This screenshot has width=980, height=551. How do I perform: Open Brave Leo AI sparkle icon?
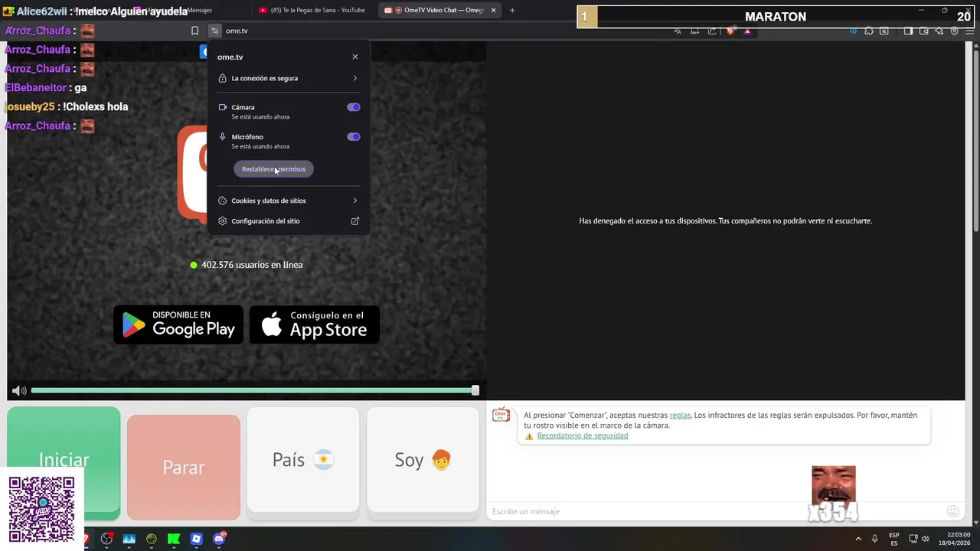click(x=939, y=31)
